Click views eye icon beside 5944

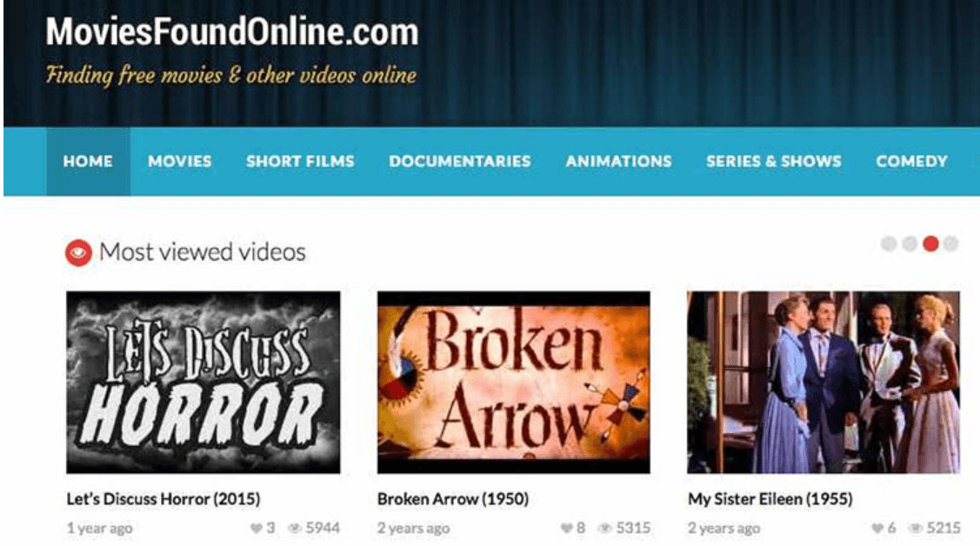pos(295,529)
